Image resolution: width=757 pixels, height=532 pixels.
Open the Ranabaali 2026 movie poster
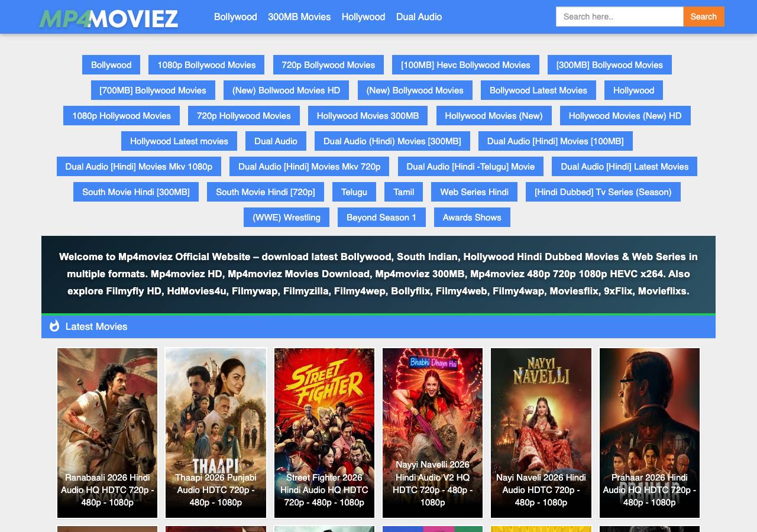click(108, 433)
